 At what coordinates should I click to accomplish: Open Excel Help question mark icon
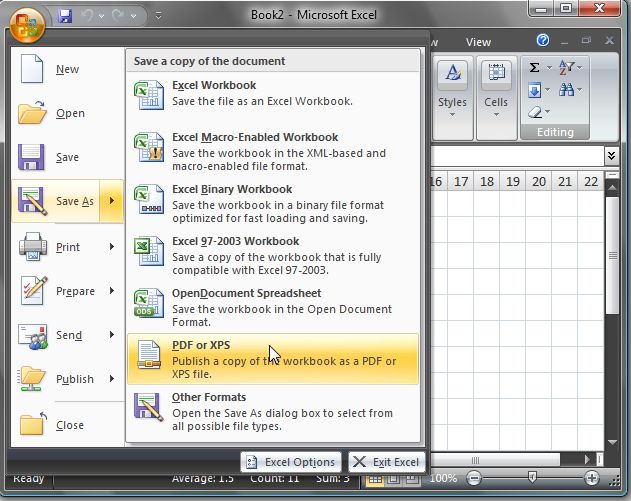542,40
